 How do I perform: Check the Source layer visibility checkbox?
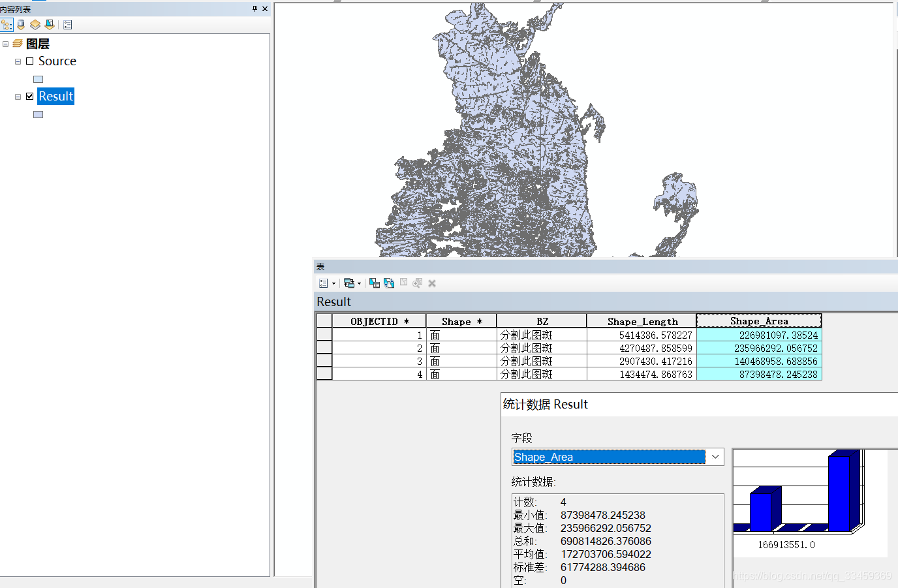click(x=29, y=61)
